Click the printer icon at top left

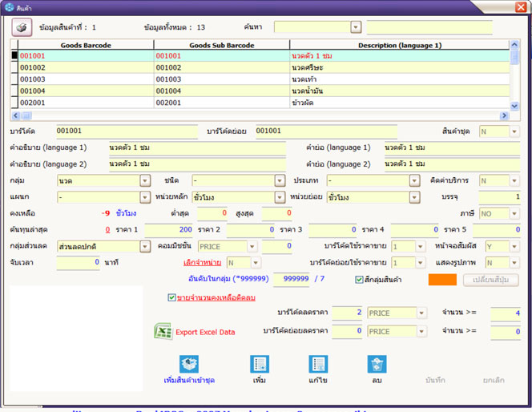[x=20, y=26]
